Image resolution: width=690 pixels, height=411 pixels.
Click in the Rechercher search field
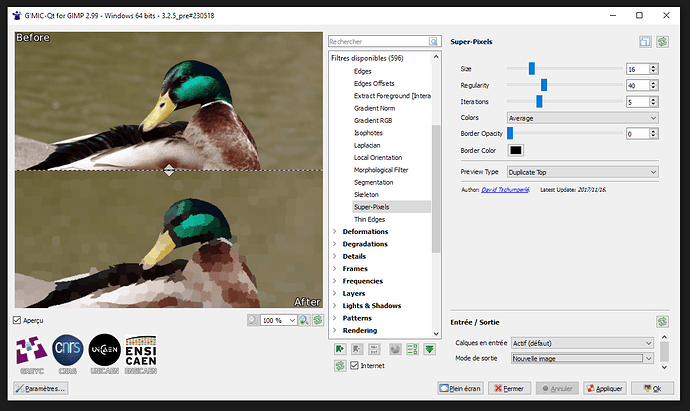point(378,42)
